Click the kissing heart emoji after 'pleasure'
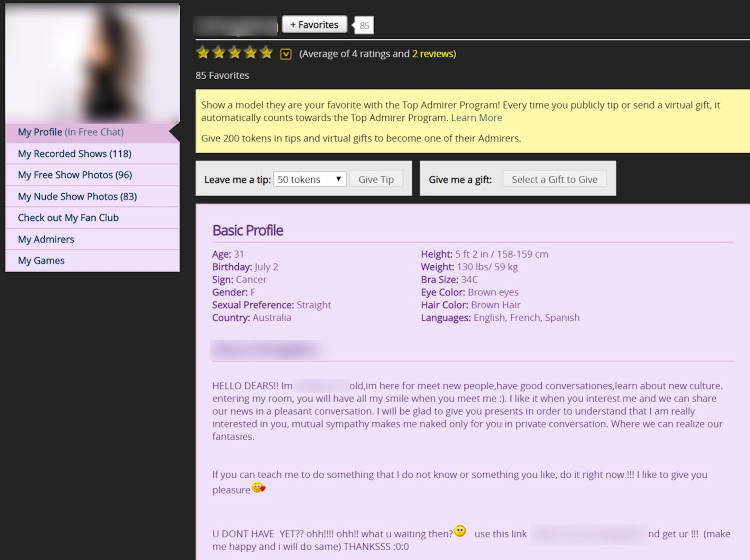The width and height of the screenshot is (750, 560). coord(258,487)
